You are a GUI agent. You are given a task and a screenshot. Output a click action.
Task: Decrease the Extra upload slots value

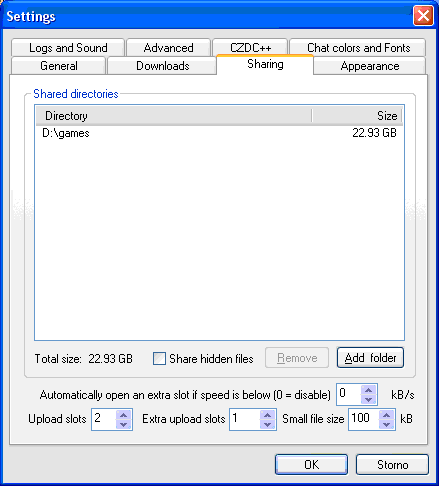pyautogui.click(x=267, y=424)
